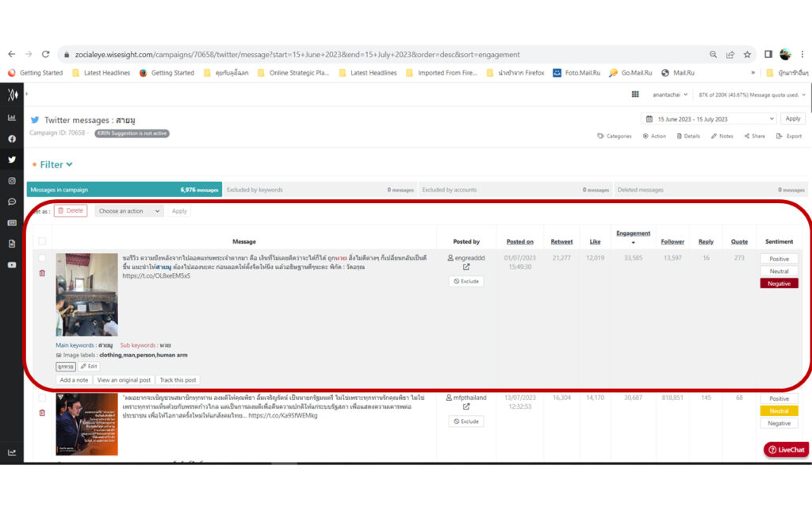Mark the mfpthailand message as Negative
The height and width of the screenshot is (508, 812).
coord(779,423)
